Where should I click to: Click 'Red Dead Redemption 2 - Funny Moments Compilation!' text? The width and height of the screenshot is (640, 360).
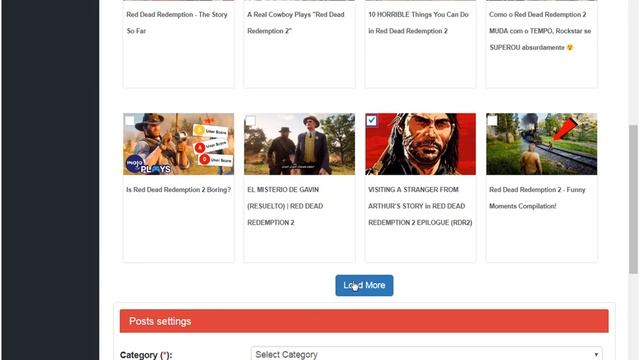(537, 198)
